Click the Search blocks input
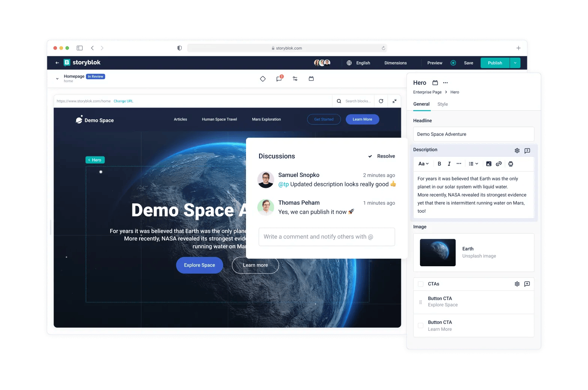The image size is (588, 390). 358,101
